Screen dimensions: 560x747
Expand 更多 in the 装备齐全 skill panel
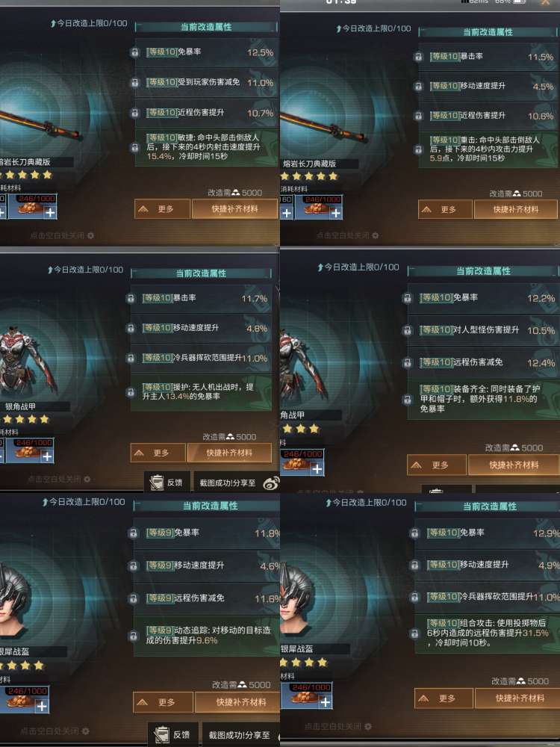pyautogui.click(x=437, y=465)
